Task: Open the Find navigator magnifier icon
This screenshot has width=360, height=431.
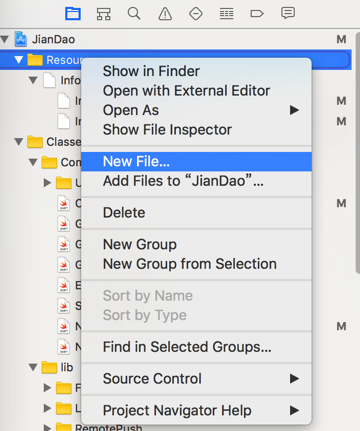Action: pyautogui.click(x=134, y=14)
